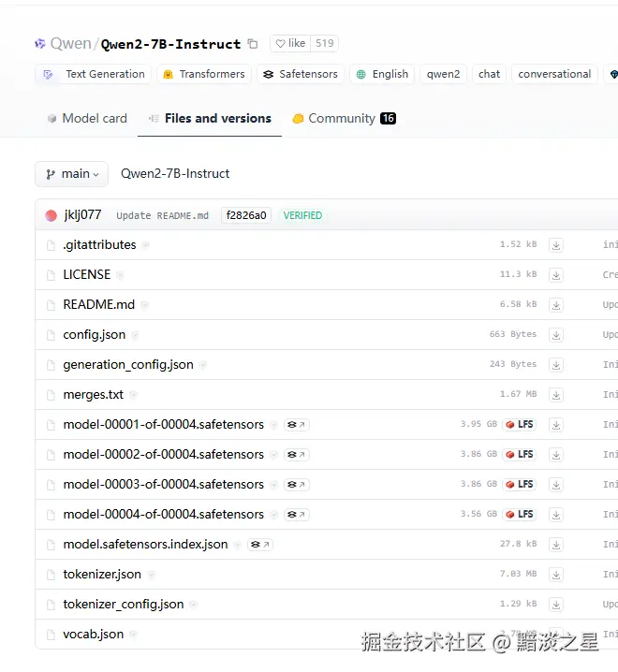This screenshot has height=672, width=618.
Task: Select the Safetensors tag
Action: (301, 74)
